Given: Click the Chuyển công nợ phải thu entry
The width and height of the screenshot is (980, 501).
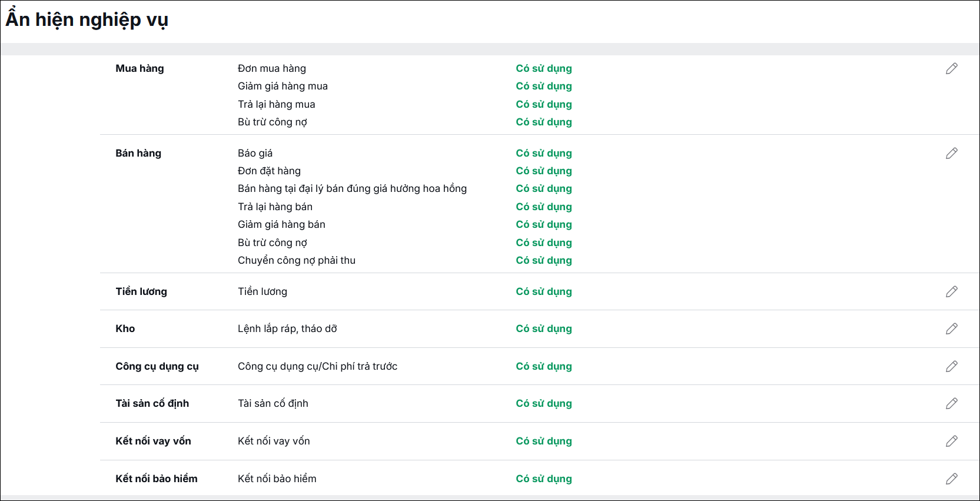Looking at the screenshot, I should click(x=297, y=260).
